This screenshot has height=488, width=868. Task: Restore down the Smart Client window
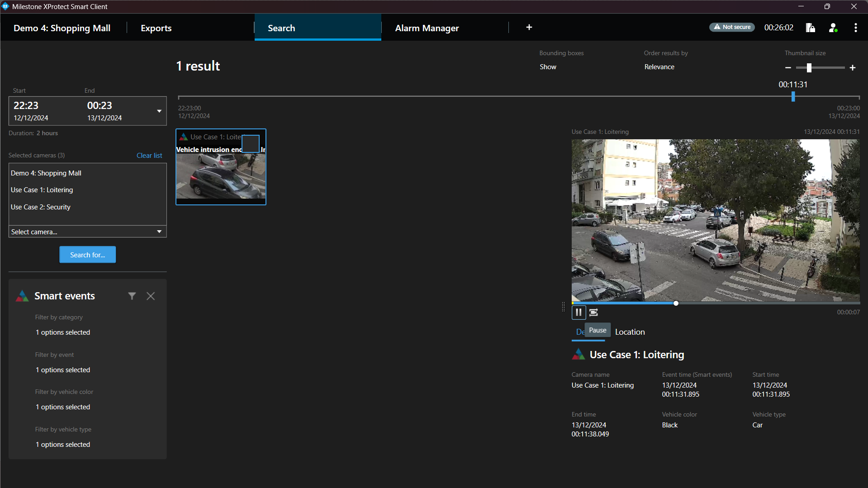[827, 6]
